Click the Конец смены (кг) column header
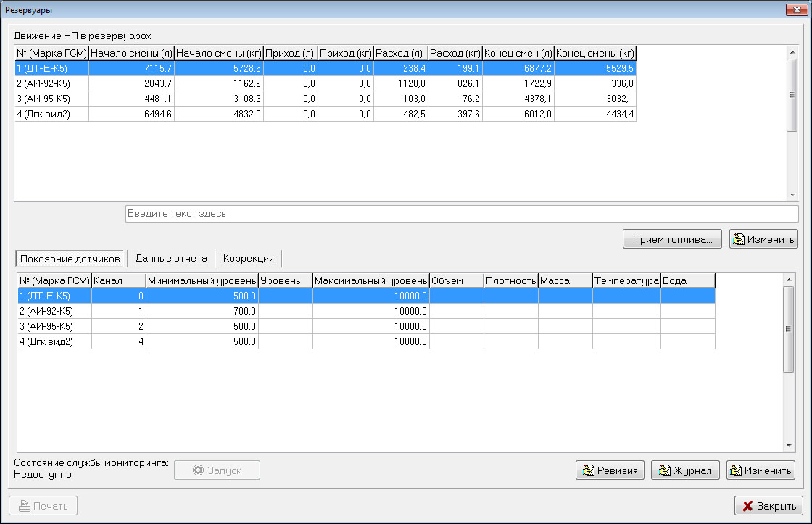 tap(595, 53)
